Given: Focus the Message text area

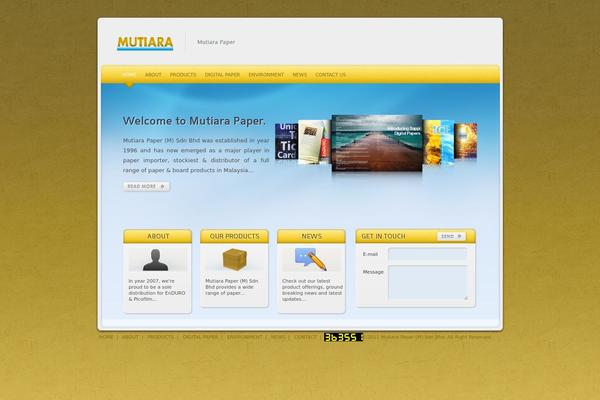Looking at the screenshot, I should click(427, 282).
